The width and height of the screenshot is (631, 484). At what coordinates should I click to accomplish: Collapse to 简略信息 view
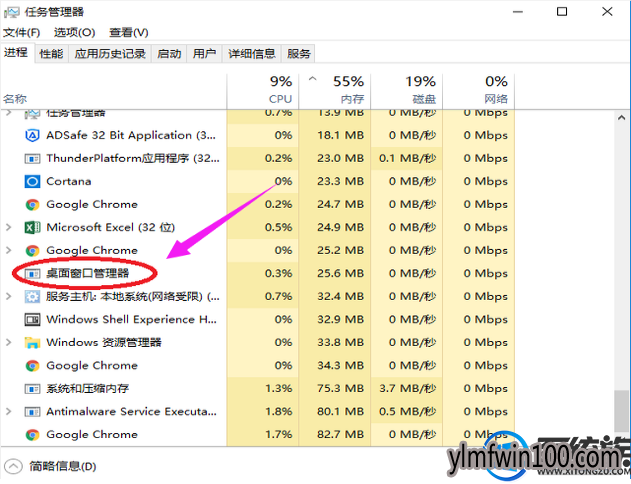click(x=51, y=466)
